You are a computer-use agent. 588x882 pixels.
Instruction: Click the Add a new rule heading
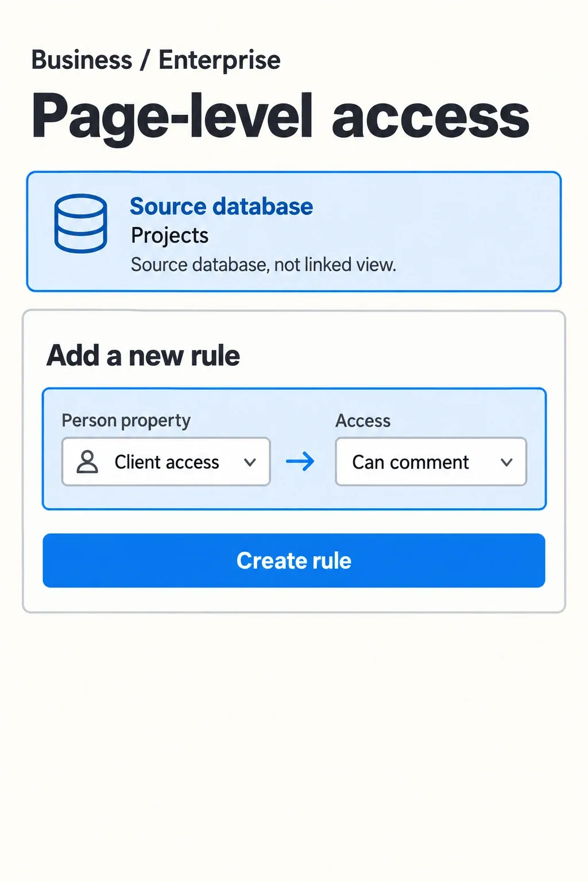pyautogui.click(x=143, y=355)
